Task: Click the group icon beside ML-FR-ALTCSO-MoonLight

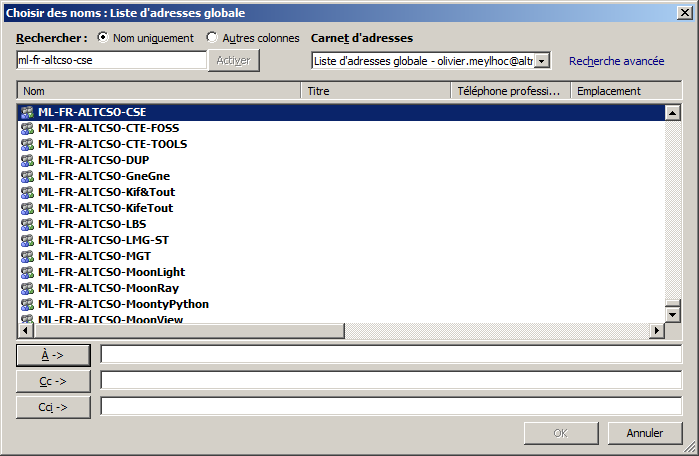Action: coord(27,272)
